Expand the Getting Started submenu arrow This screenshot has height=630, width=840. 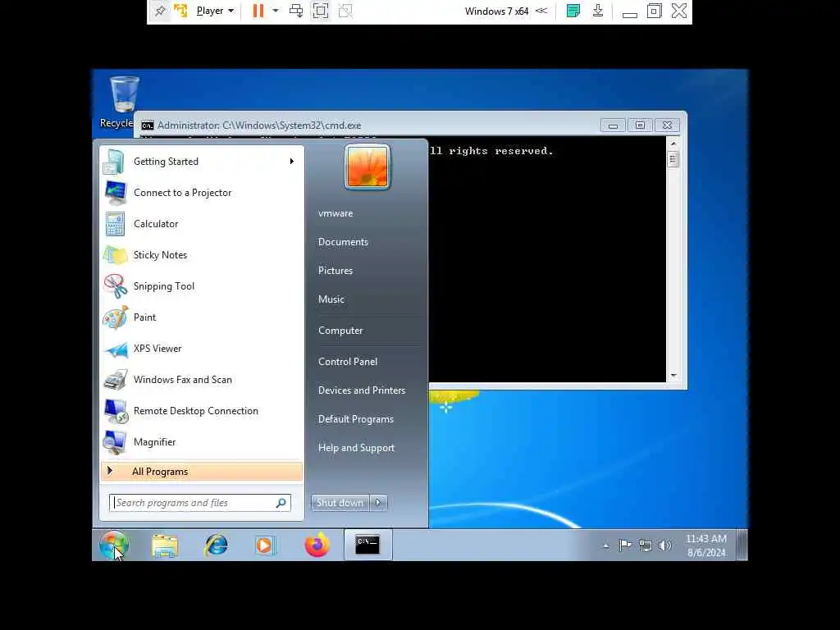pos(291,162)
